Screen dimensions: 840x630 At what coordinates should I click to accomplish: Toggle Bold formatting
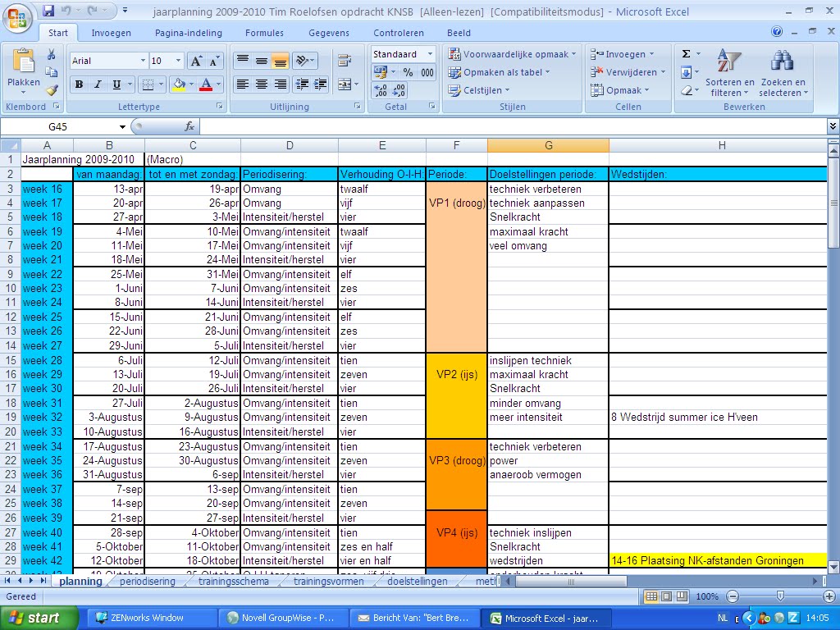80,84
